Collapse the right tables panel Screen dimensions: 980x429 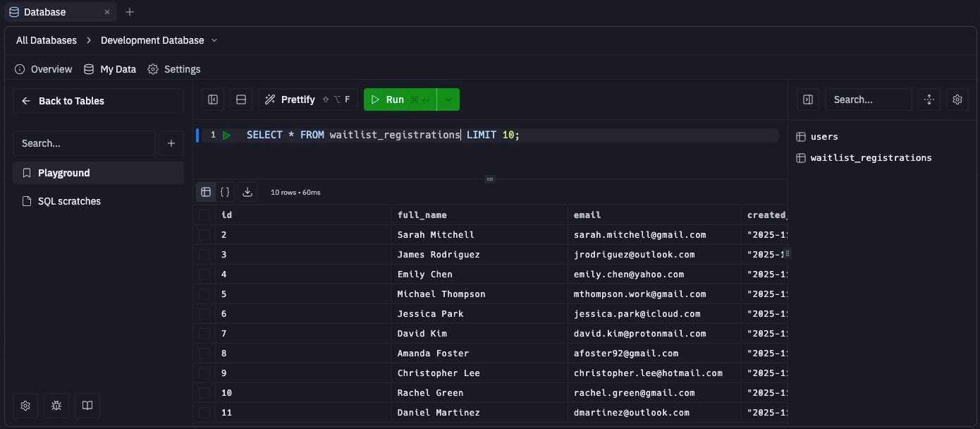807,99
